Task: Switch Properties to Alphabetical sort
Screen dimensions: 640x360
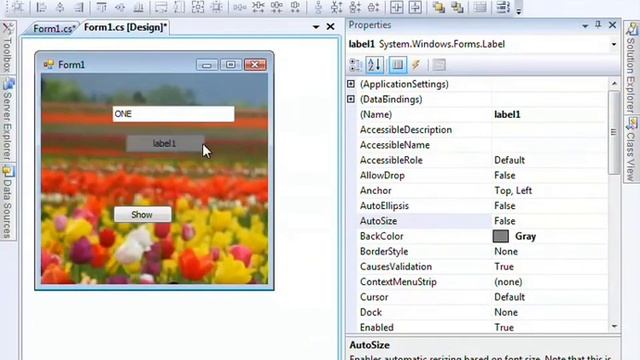Action: pyautogui.click(x=375, y=65)
